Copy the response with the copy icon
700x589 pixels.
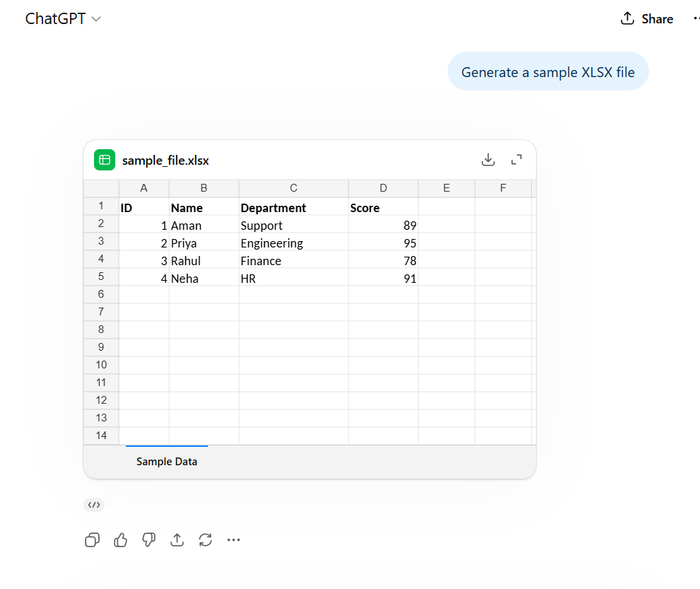click(92, 540)
